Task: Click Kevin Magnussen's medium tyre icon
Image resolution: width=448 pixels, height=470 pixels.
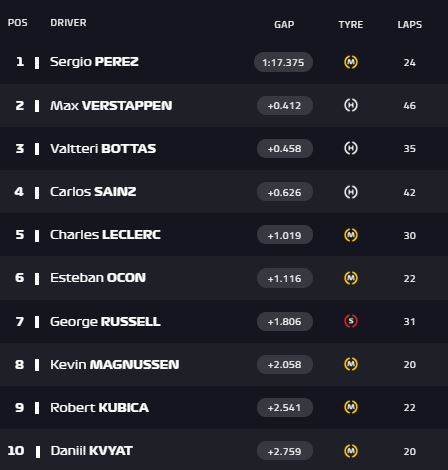Action: pyautogui.click(x=351, y=364)
